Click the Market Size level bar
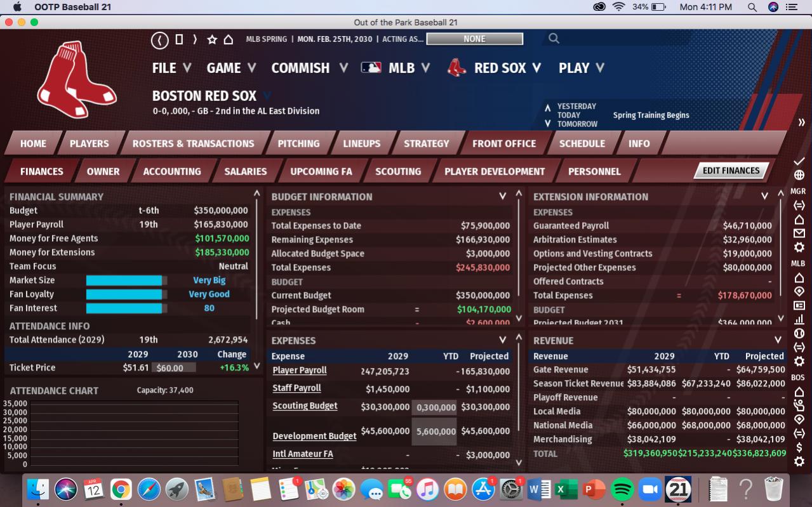 click(x=127, y=280)
